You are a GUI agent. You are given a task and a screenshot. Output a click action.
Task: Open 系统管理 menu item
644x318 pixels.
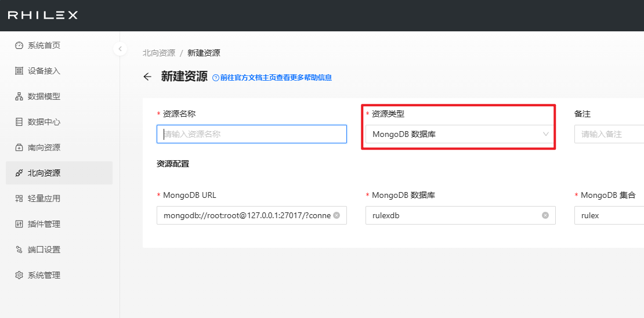click(59, 275)
